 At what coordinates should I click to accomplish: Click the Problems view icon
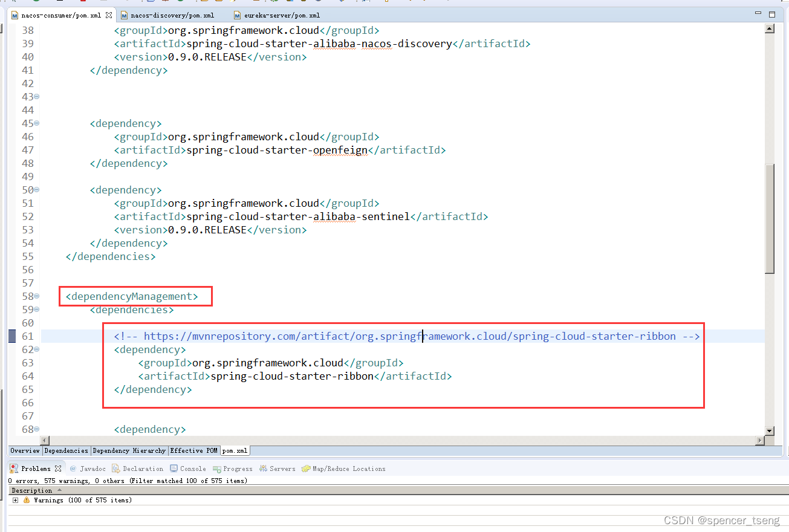pos(14,469)
